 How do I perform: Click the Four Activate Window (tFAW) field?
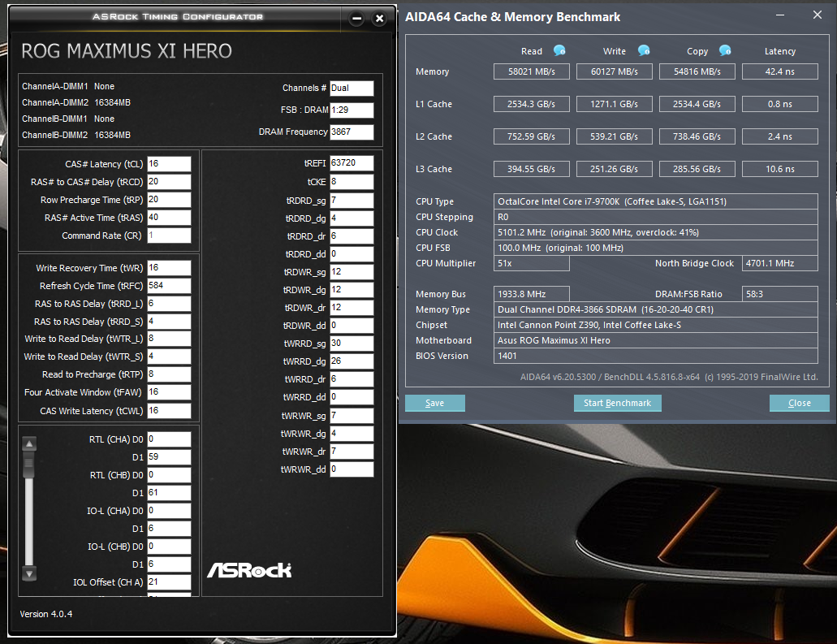coord(169,392)
